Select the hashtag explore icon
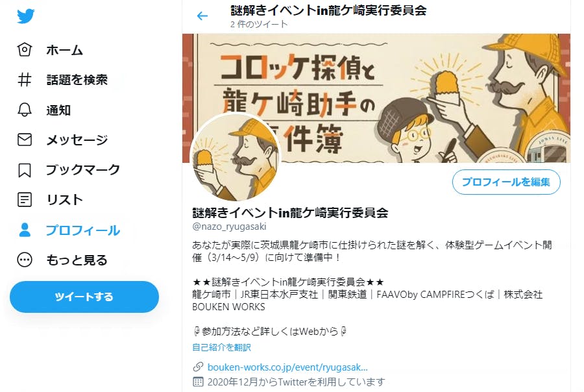This screenshot has width=584, height=392. [x=25, y=79]
